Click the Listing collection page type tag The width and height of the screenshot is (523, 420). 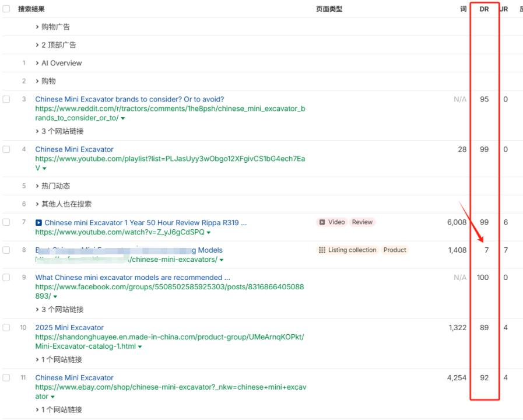click(348, 250)
